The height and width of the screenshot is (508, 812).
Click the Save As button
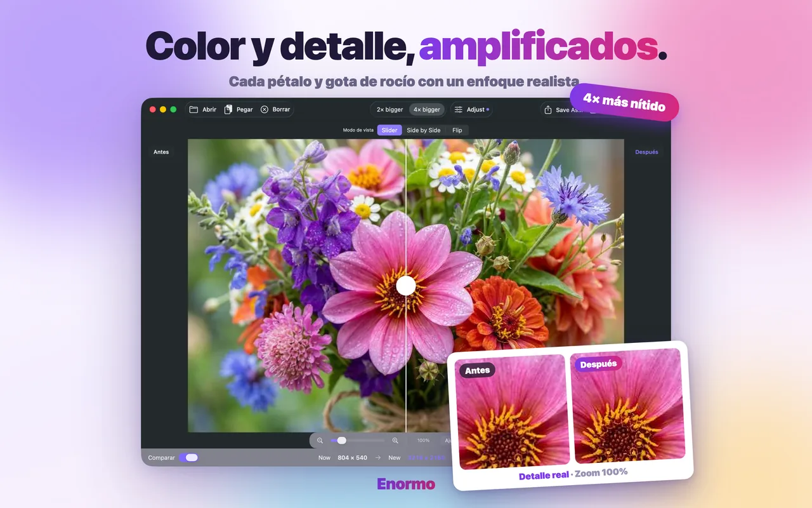click(x=563, y=110)
